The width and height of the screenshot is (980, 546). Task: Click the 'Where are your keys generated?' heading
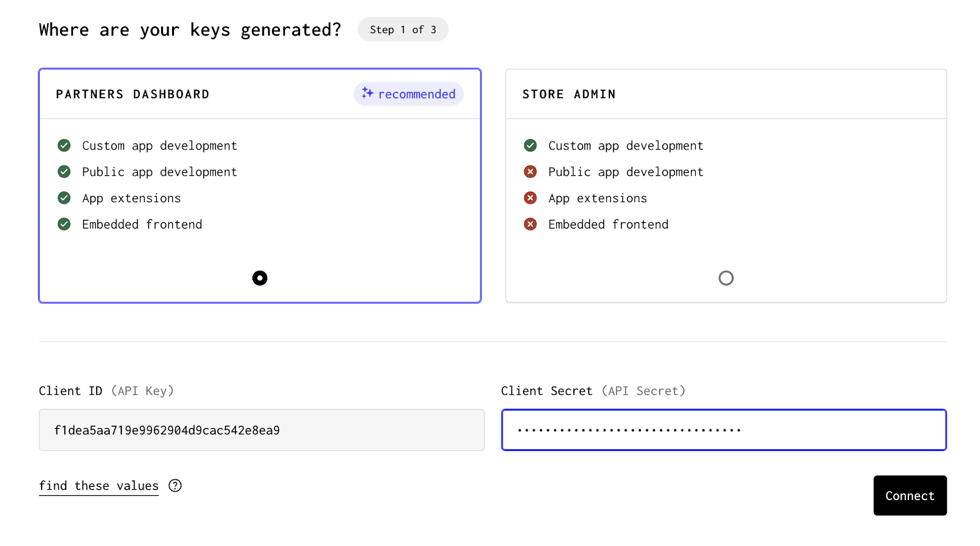(x=190, y=30)
